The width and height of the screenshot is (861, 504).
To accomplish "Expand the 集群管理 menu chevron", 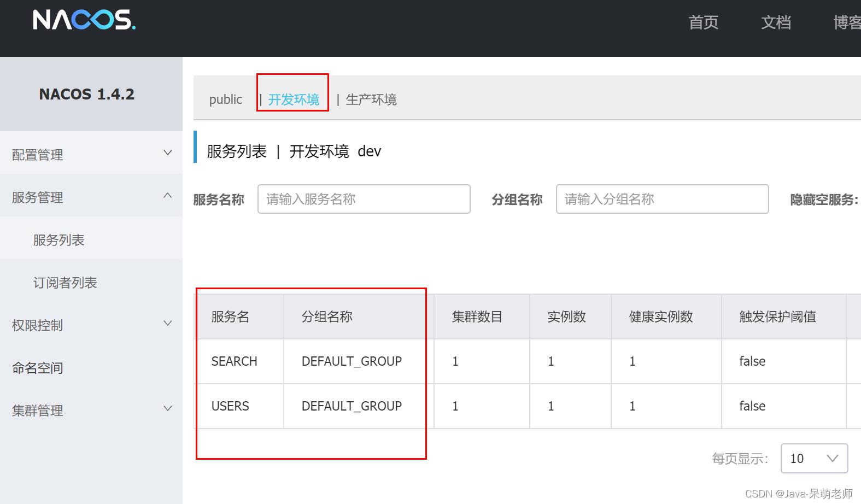I will click(x=168, y=409).
